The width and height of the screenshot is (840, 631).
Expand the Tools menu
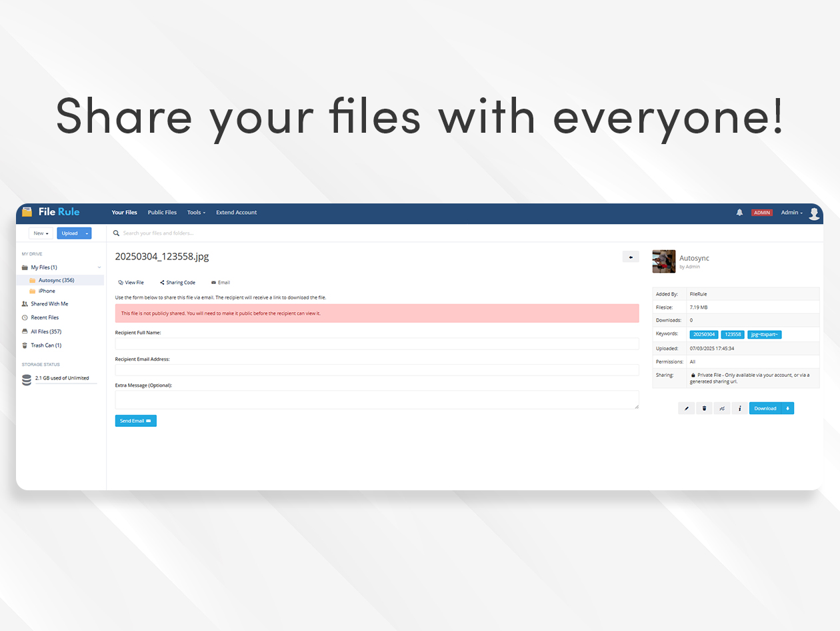tap(196, 213)
